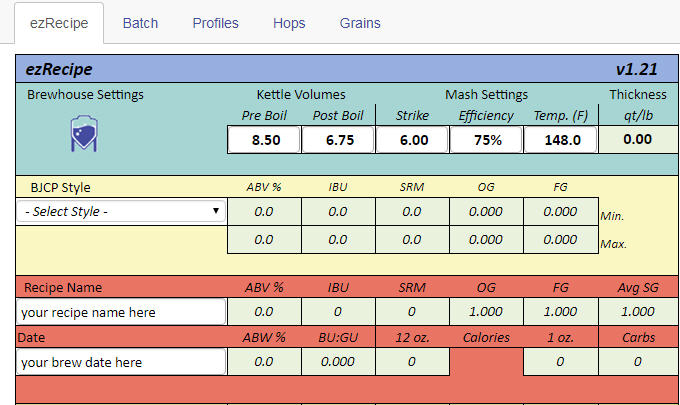Open the BJCP Select Style dropdown
This screenshot has height=405, width=680.
pos(121,212)
